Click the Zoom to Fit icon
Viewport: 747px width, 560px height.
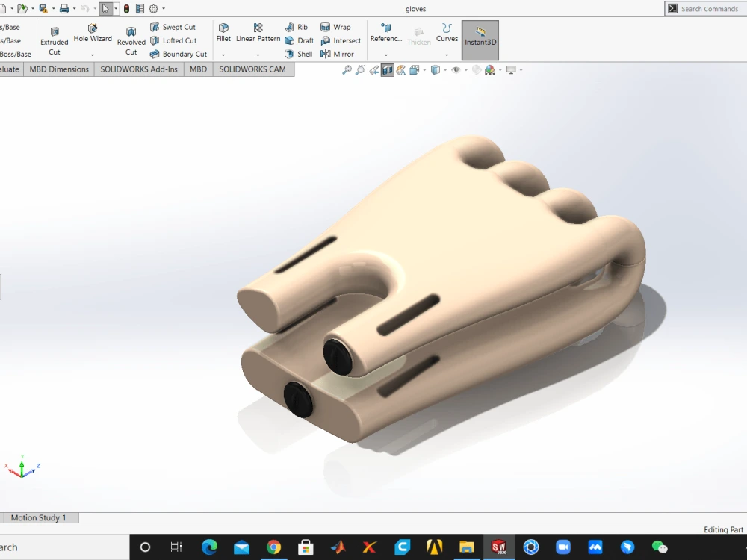click(x=347, y=70)
